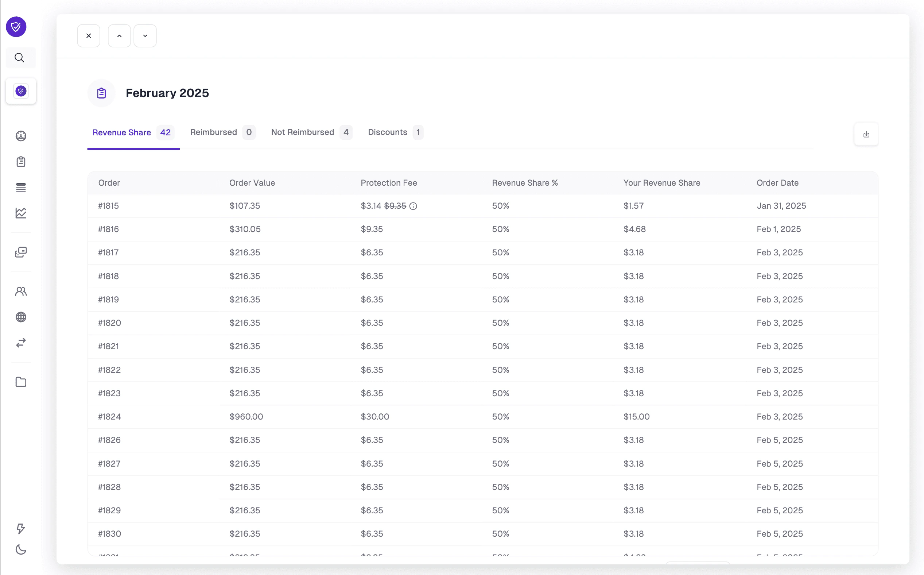Viewport: 924px width, 575px height.
Task: Open the stacked lines list icon
Action: click(x=21, y=187)
